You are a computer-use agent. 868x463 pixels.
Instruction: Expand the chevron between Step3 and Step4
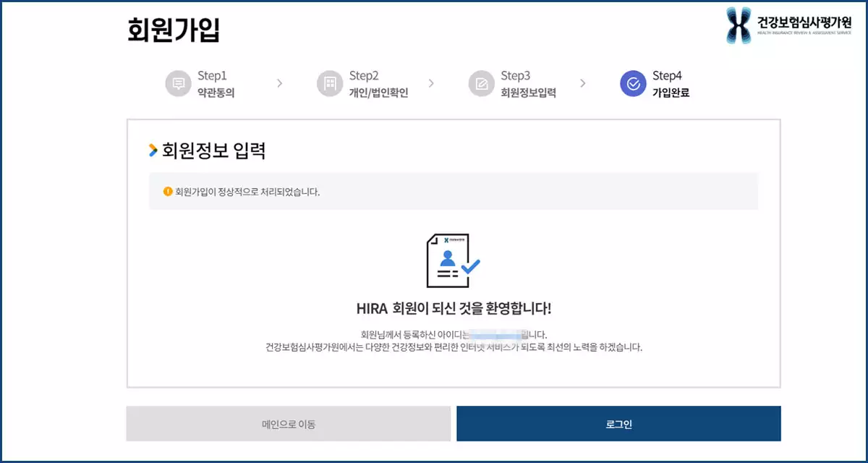(x=583, y=82)
